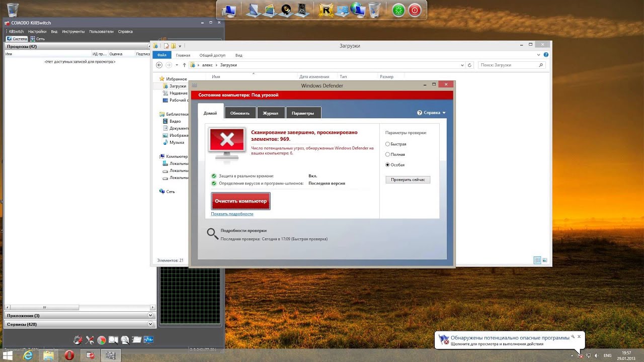The width and height of the screenshot is (644, 362).
Task: Click the Windows Start button
Action: coord(8,355)
